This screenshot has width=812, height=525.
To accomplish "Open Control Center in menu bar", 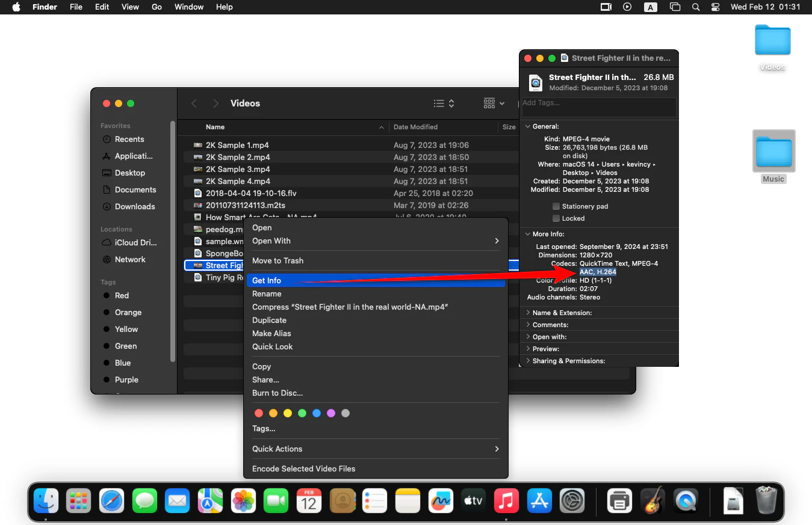I will tap(715, 7).
